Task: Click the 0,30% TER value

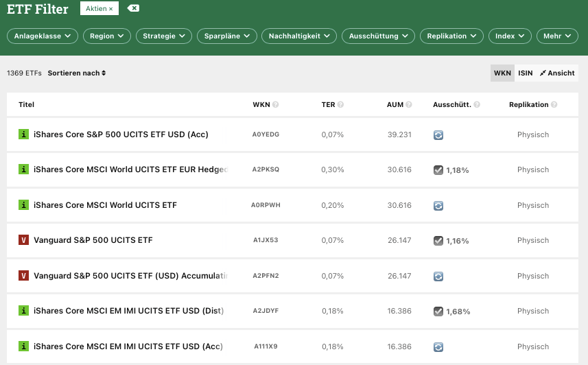Action: click(332, 169)
